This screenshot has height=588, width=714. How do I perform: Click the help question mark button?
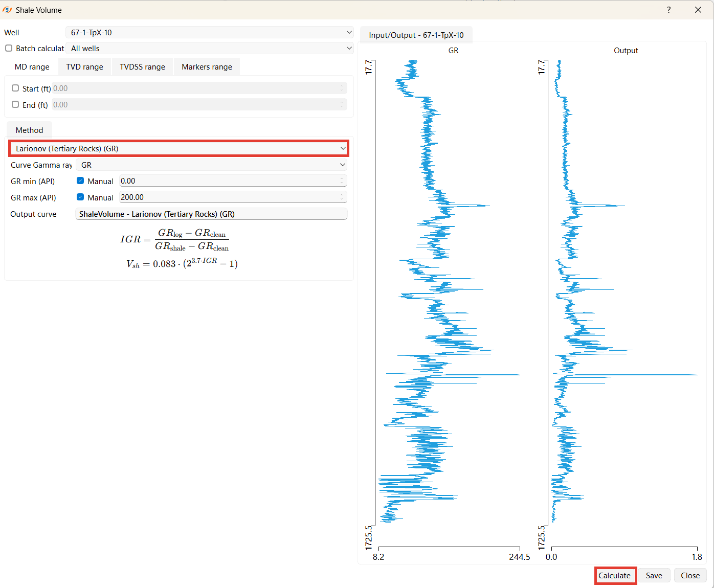[668, 10]
